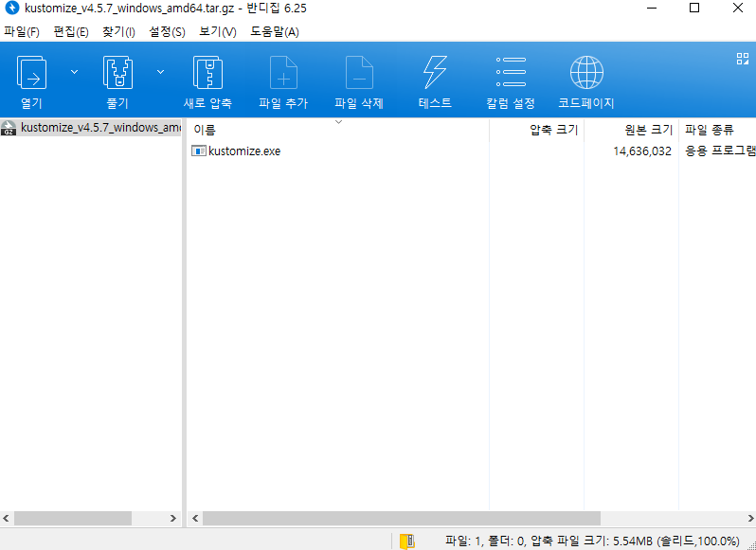Open the 코드페이지 (Codepage) globe icon
756x550 pixels.
586,72
